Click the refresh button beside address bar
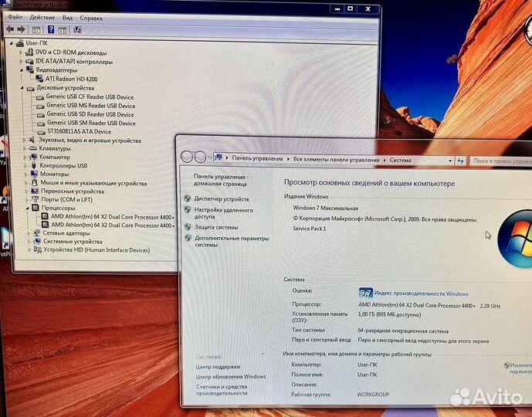 pyautogui.click(x=460, y=161)
